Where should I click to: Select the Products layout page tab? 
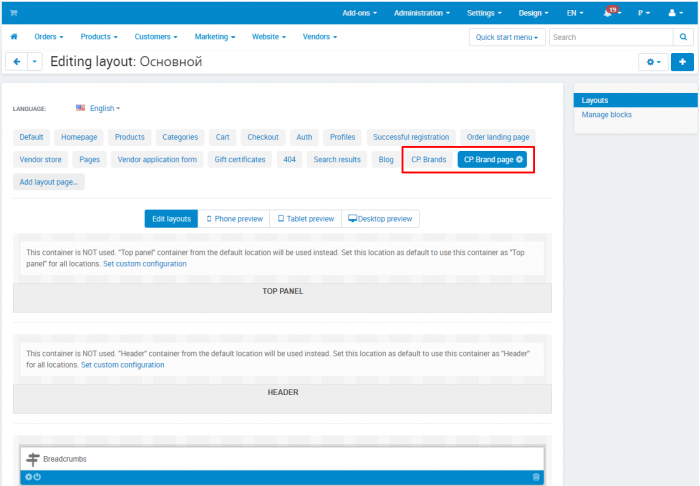pos(129,137)
